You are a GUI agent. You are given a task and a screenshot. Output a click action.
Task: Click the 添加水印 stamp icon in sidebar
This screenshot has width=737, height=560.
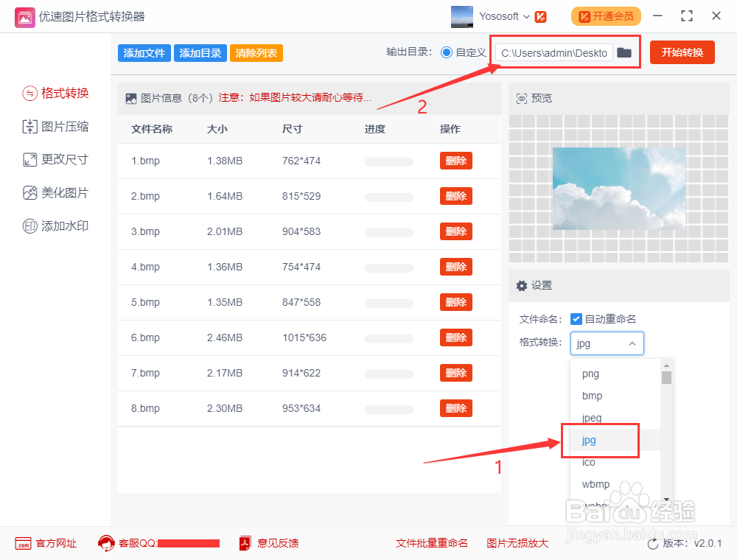click(x=29, y=226)
